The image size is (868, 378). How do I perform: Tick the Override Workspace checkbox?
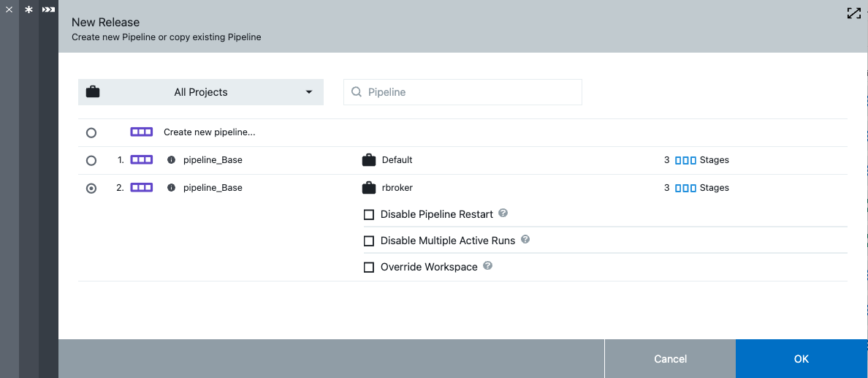pyautogui.click(x=369, y=268)
